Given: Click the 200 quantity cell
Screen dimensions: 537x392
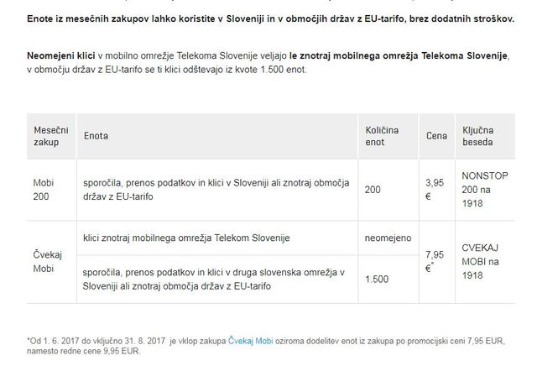Looking at the screenshot, I should tap(388, 190).
